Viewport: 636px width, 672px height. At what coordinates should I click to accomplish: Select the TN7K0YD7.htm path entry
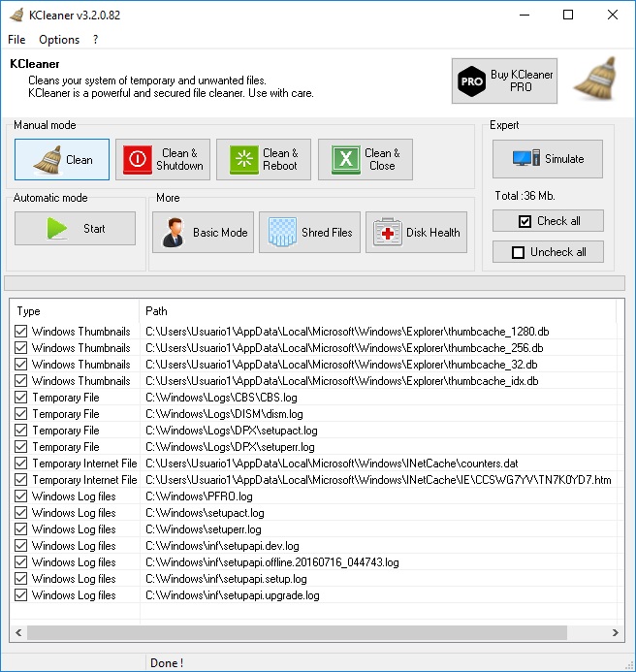tap(378, 480)
